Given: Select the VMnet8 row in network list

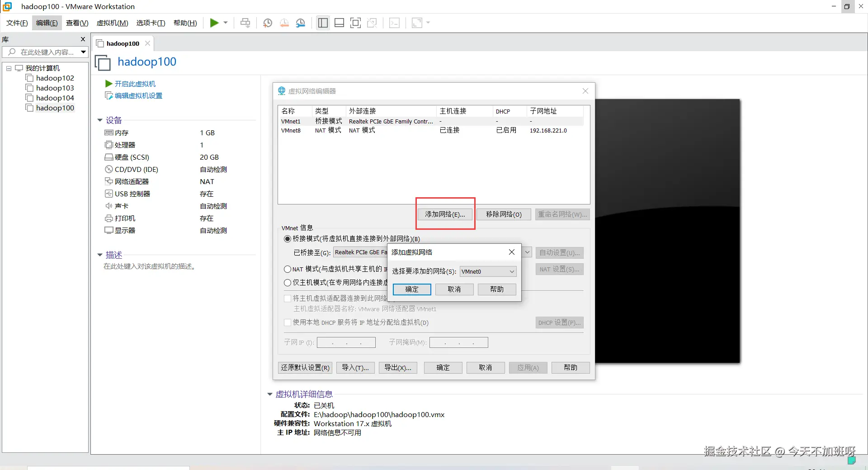Looking at the screenshot, I should point(432,130).
